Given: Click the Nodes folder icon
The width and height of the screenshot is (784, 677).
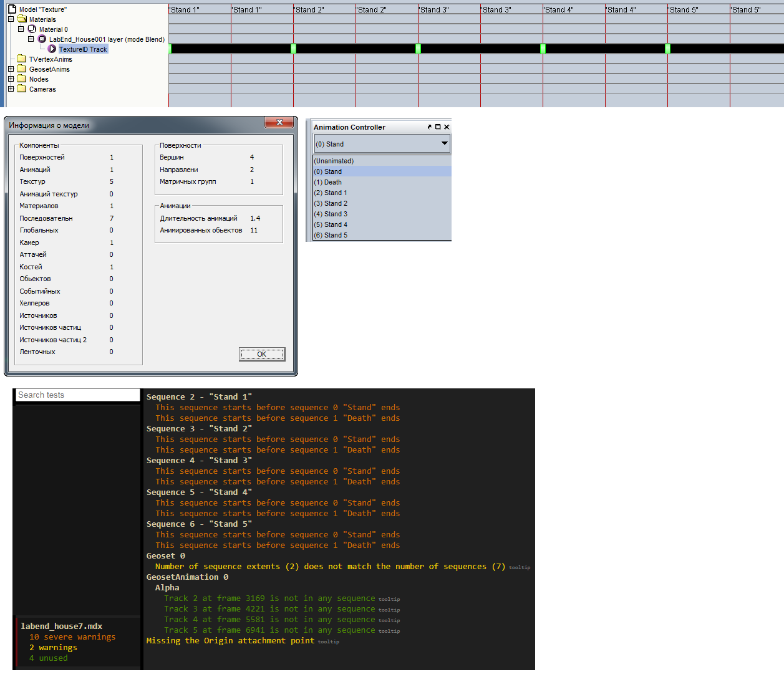Looking at the screenshot, I should (x=22, y=79).
